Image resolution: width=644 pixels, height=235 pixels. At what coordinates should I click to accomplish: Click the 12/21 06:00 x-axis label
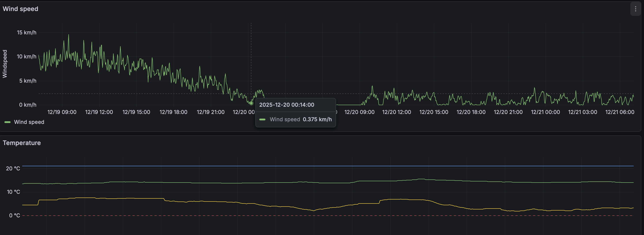[620, 112]
